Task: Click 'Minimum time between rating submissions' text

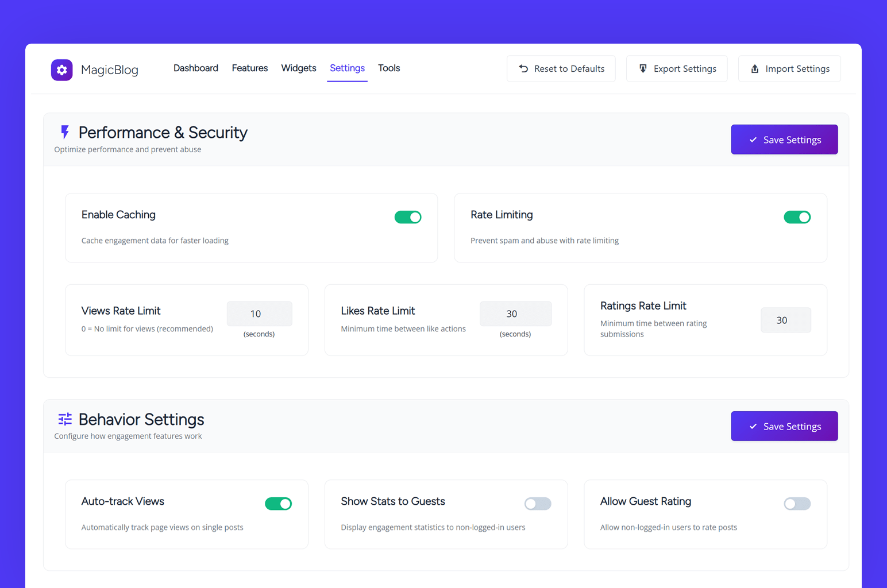Action: (653, 329)
